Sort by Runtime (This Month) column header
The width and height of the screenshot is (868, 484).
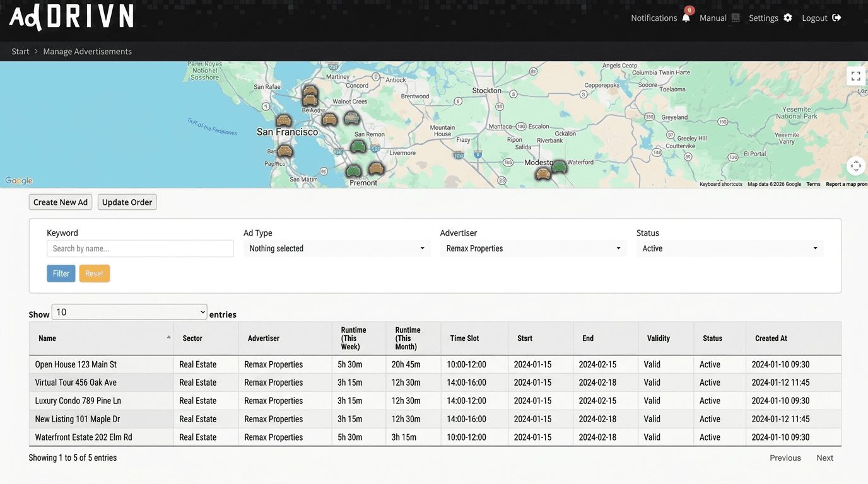coord(413,338)
